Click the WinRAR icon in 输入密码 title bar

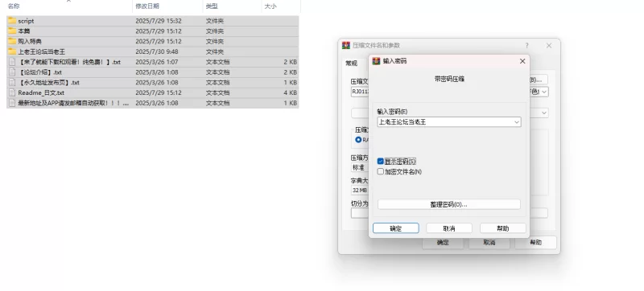(376, 61)
